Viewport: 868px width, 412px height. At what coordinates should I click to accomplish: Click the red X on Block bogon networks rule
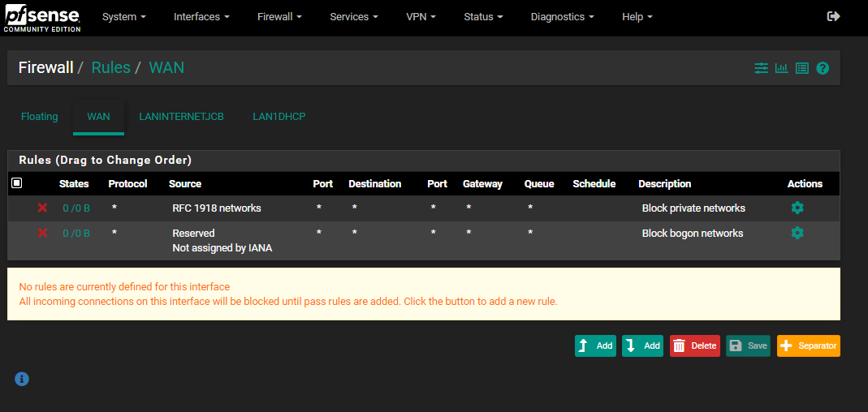pos(42,233)
